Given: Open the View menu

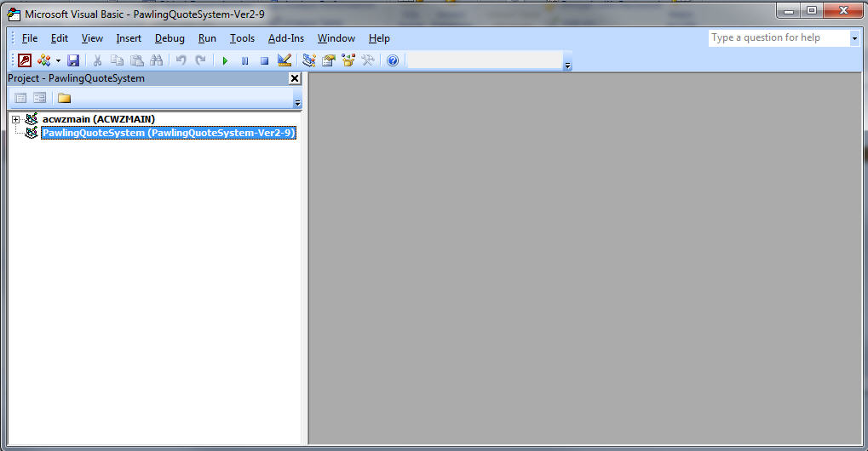Looking at the screenshot, I should (x=92, y=38).
